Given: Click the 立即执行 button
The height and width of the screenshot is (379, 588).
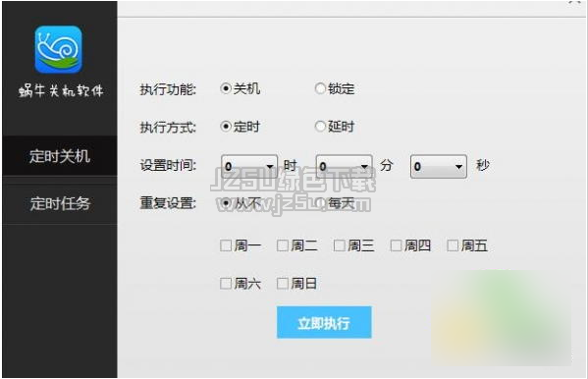Looking at the screenshot, I should point(324,322).
